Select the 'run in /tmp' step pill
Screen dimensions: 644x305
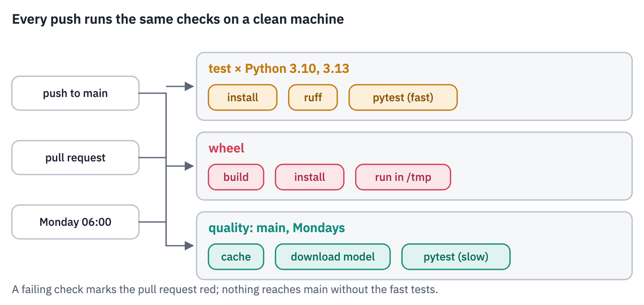click(403, 177)
